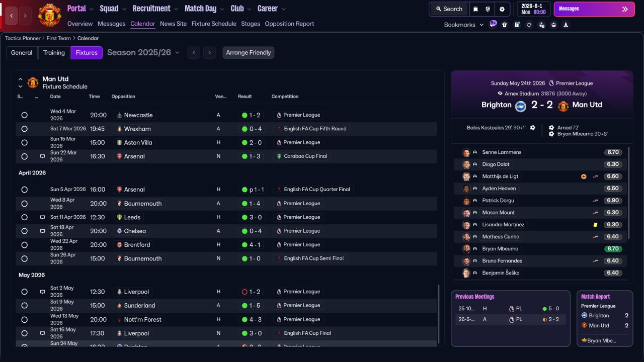The width and height of the screenshot is (644, 362).
Task: Select the Chelsea fixture radio circle
Action: tap(24, 231)
